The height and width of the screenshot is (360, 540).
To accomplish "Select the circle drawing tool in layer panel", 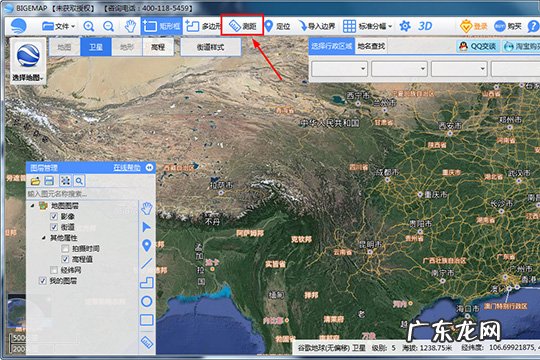I will (x=147, y=301).
